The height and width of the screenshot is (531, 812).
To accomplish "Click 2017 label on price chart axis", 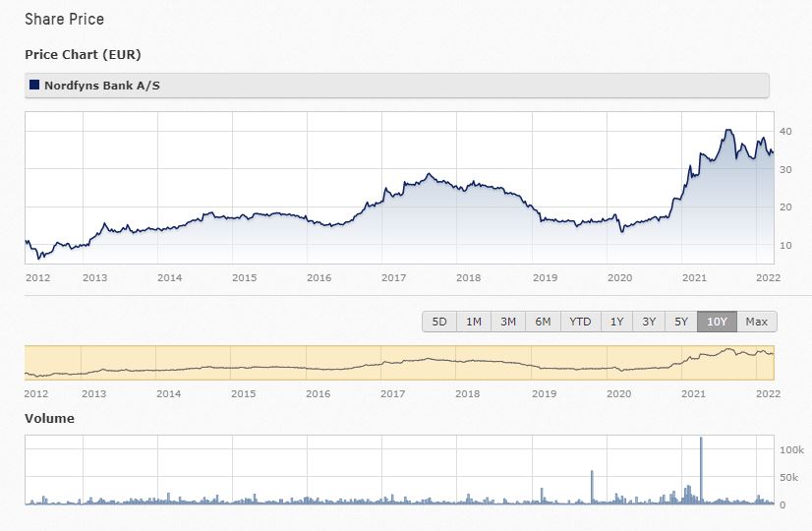I will [x=393, y=277].
